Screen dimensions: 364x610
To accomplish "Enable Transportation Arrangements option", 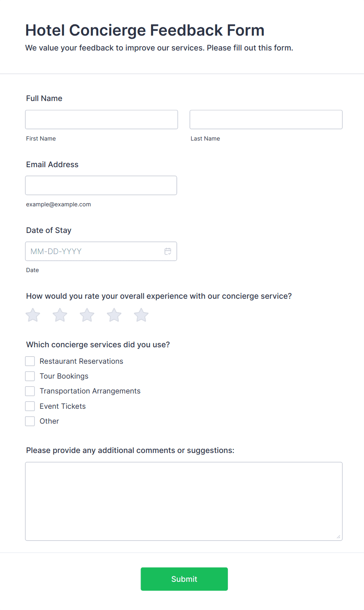I will pos(30,391).
